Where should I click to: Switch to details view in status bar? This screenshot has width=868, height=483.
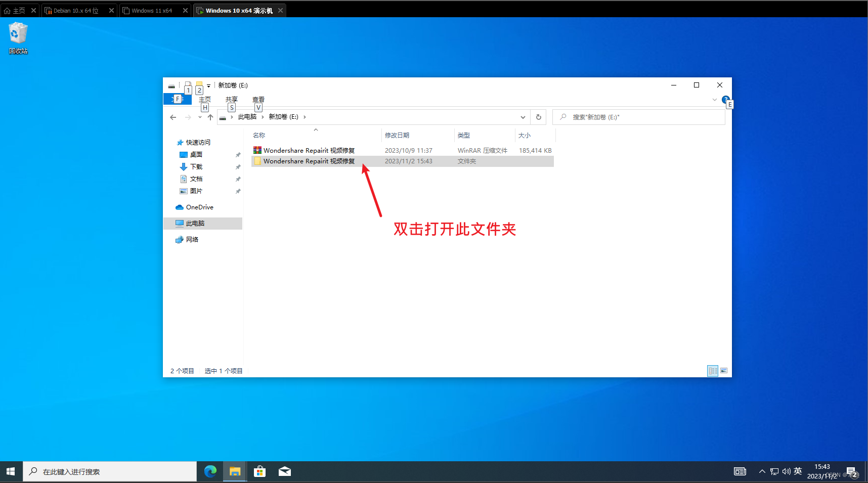click(x=713, y=371)
